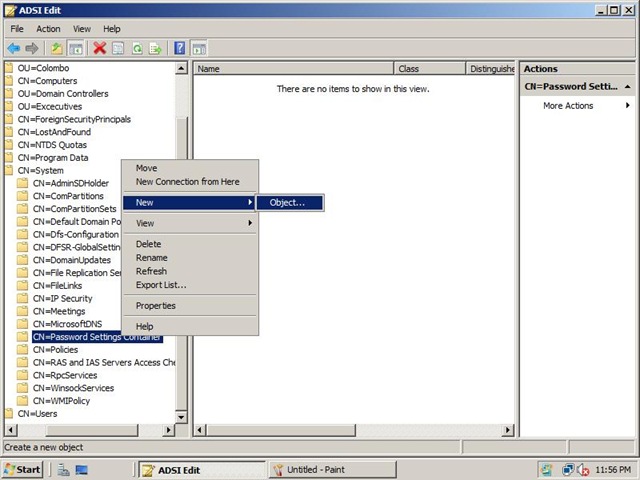Screen dimensions: 640x480
Task: Toggle the Show/Hide Action Pane icon
Action: [x=199, y=49]
